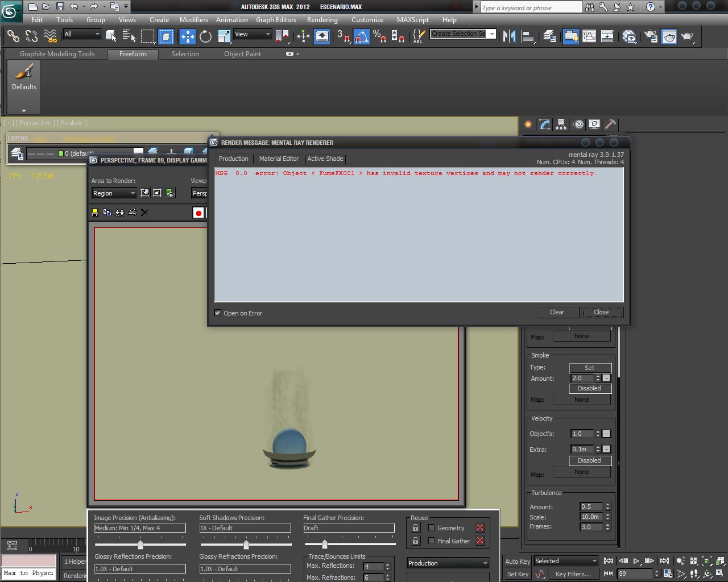Open the Render Setup teapot icon
This screenshot has height=582, width=728.
[x=651, y=36]
